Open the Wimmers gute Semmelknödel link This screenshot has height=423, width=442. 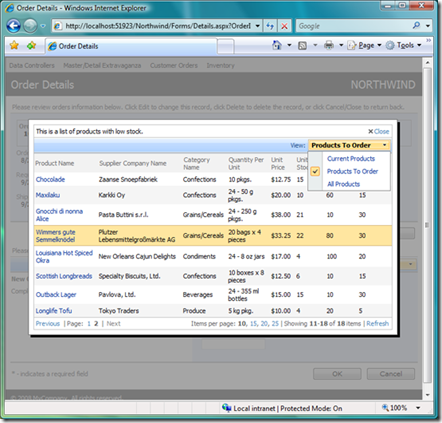click(55, 236)
